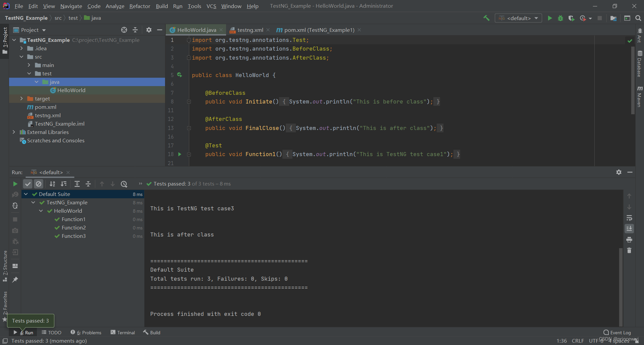Open Project Structure icon in top toolbar
This screenshot has height=345, width=644.
(613, 18)
